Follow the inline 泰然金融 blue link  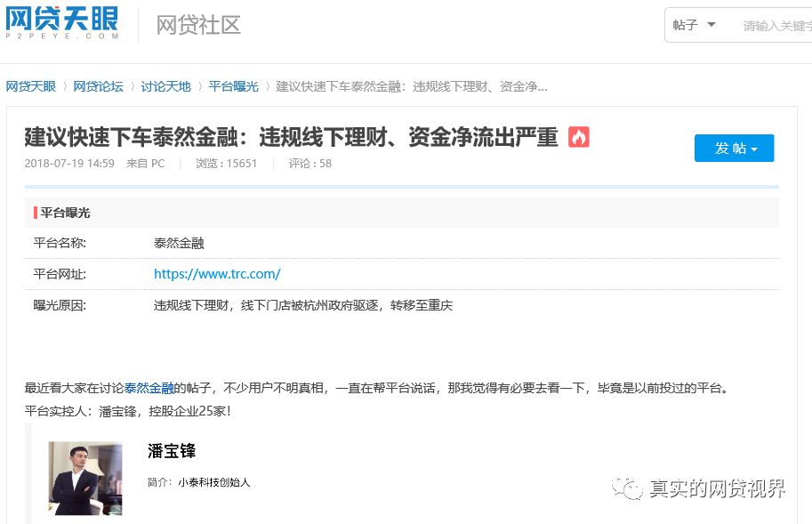pyautogui.click(x=149, y=388)
